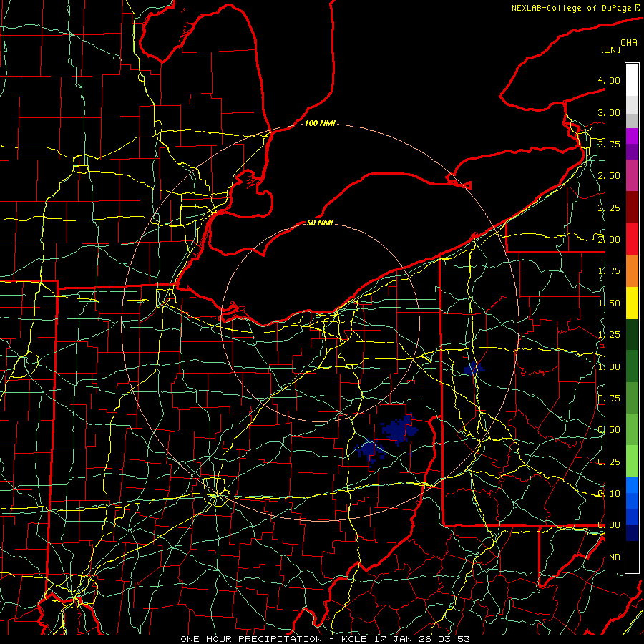Pick the light green 0.25 color band
This screenshot has height=644, width=644.
pyautogui.click(x=632, y=462)
